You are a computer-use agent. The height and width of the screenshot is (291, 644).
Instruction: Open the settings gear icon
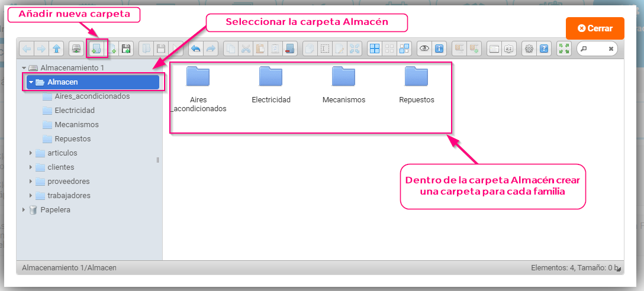pos(529,48)
